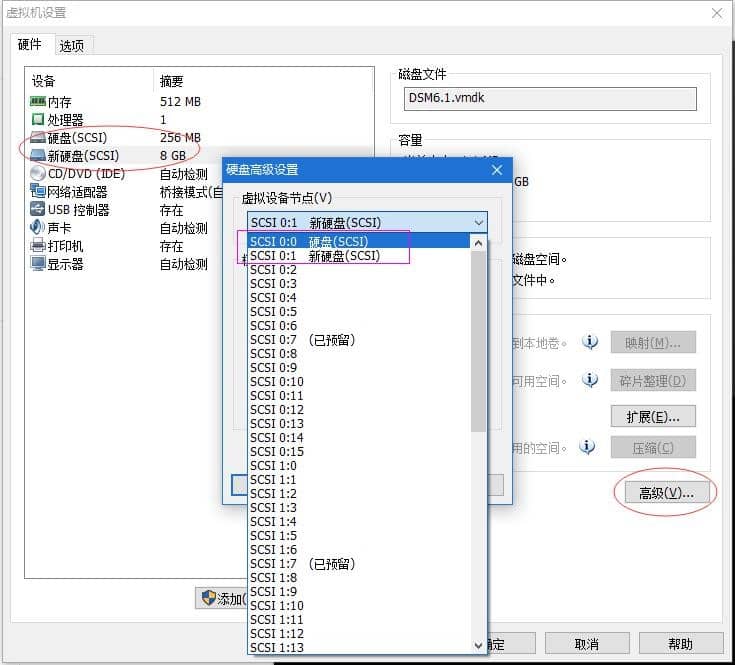The image size is (735, 665).
Task: Click the CD/DVD (IDE) drive icon
Action: point(38,174)
